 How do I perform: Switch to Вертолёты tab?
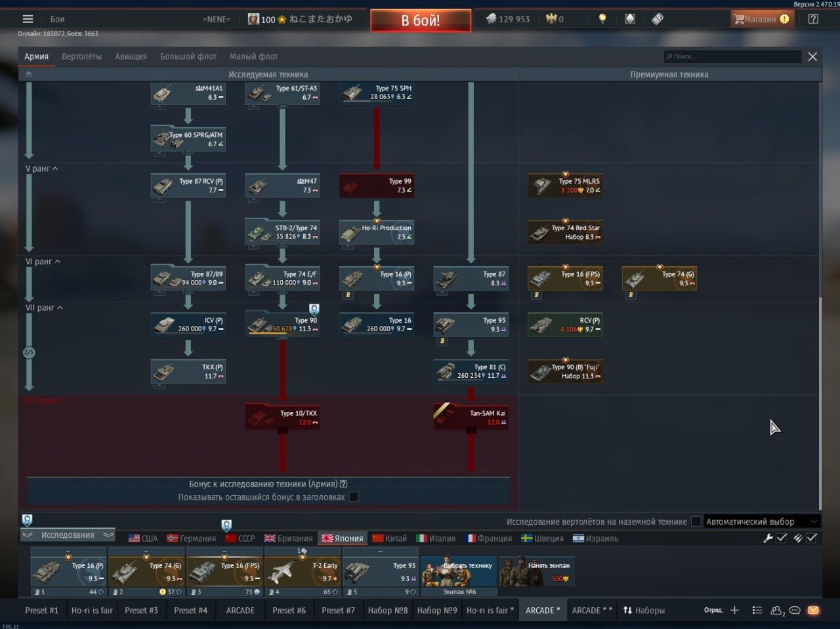pyautogui.click(x=81, y=56)
